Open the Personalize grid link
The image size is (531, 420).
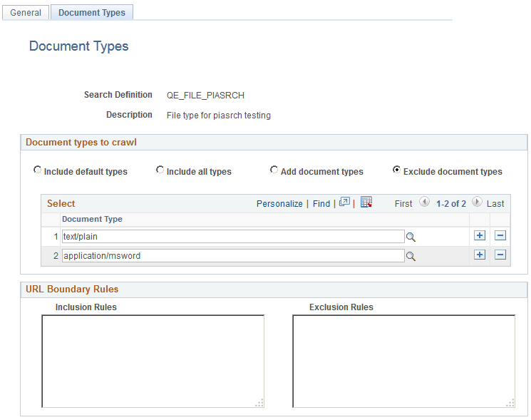(279, 204)
